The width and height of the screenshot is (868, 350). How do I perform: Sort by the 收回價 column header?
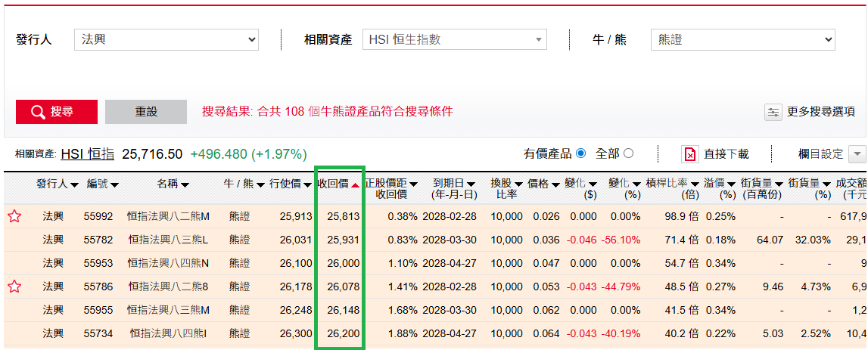point(338,184)
